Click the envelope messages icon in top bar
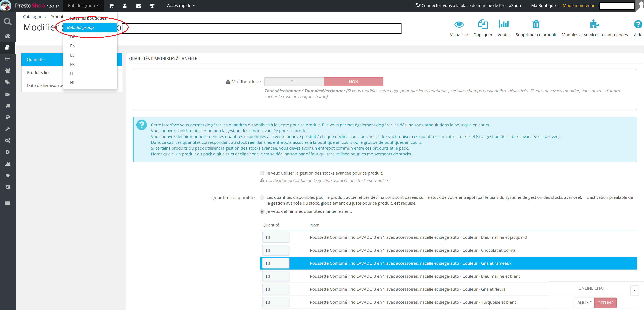The width and height of the screenshot is (644, 310). click(139, 6)
